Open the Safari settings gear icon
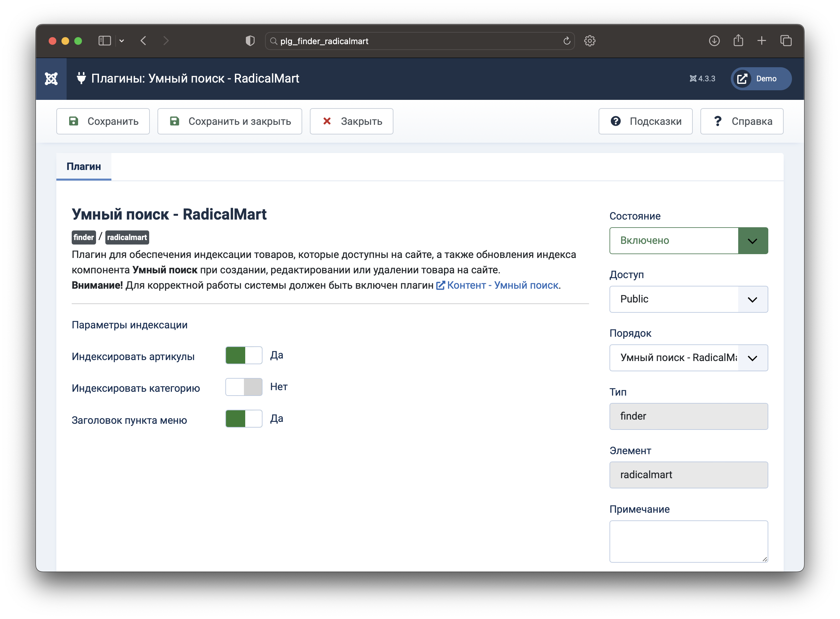Screen dimensions: 840x619 coord(590,41)
